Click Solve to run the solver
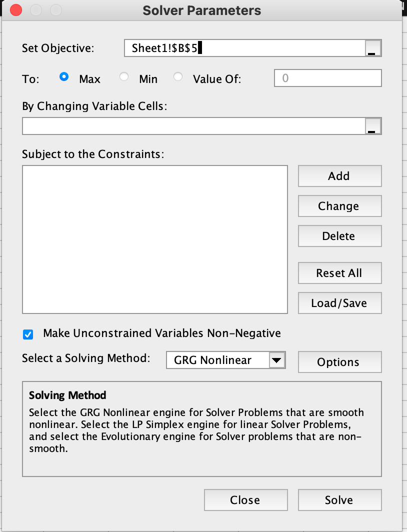Viewport: 407px width, 532px height. pyautogui.click(x=339, y=499)
